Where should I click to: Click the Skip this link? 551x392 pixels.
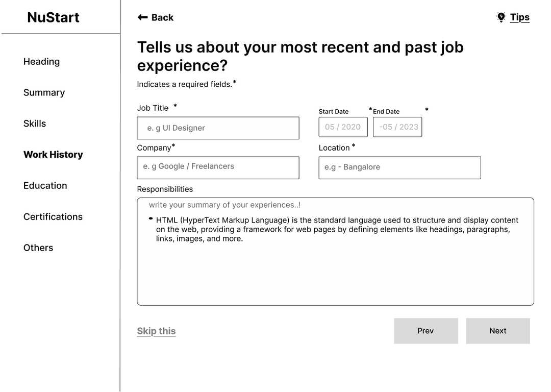(x=157, y=331)
